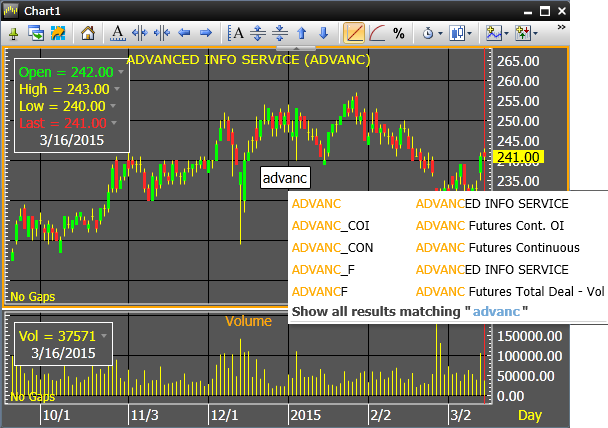Open the dropdown next to Last = 241.00
The width and height of the screenshot is (608, 428).
(114, 123)
